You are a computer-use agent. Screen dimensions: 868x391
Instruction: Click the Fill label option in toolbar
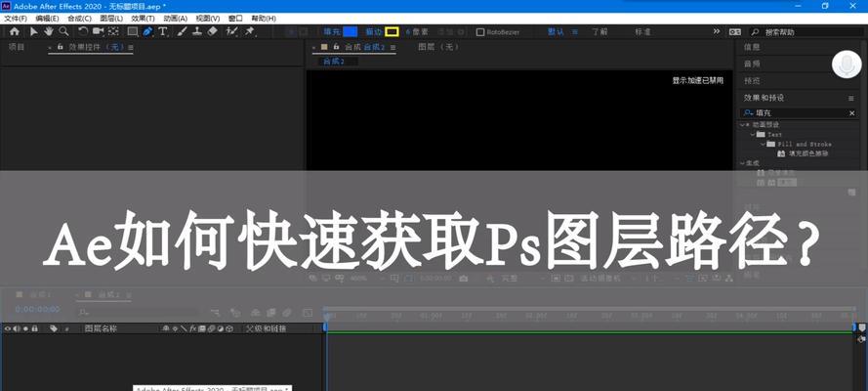click(332, 32)
